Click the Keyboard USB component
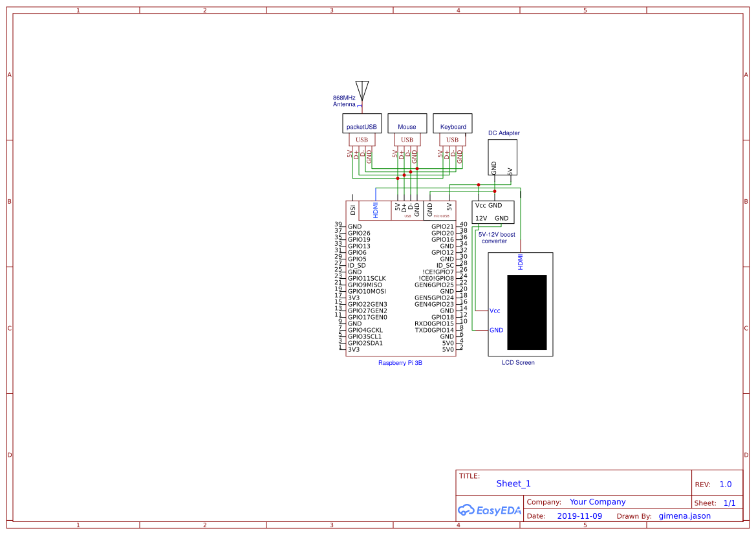Viewport: 756px width, 535px height. pyautogui.click(x=452, y=124)
